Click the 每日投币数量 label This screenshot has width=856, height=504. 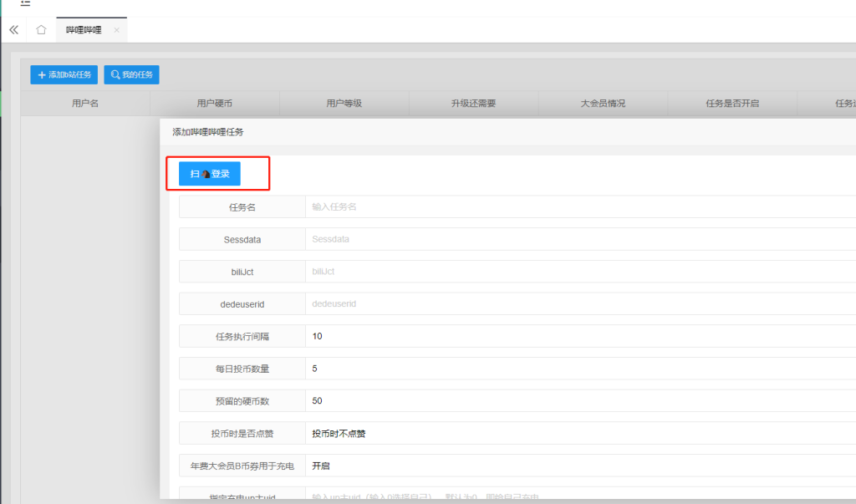pyautogui.click(x=242, y=369)
